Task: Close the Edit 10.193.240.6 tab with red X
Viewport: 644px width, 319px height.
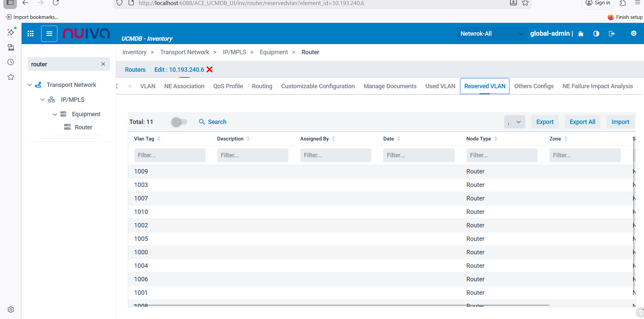Action: click(209, 69)
